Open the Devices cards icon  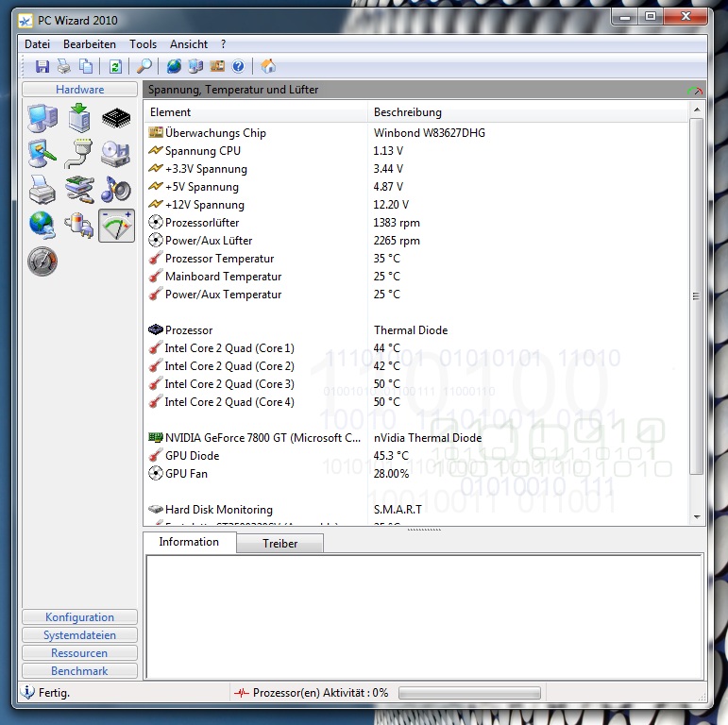(x=79, y=190)
